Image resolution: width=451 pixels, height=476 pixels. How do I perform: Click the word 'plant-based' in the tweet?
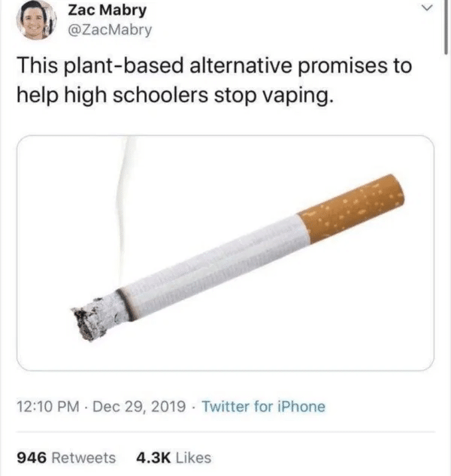[123, 66]
